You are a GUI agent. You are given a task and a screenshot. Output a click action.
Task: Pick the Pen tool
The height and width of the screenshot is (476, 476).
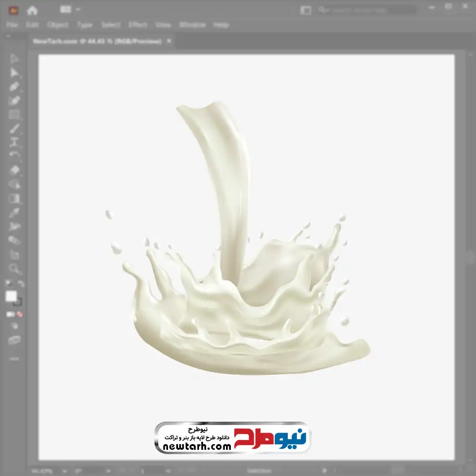pyautogui.click(x=15, y=87)
